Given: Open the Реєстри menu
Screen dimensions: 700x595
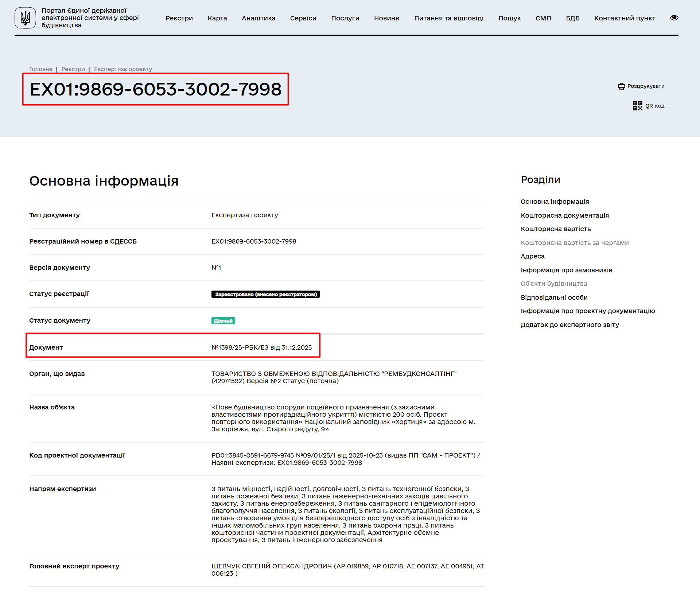Looking at the screenshot, I should (x=179, y=18).
